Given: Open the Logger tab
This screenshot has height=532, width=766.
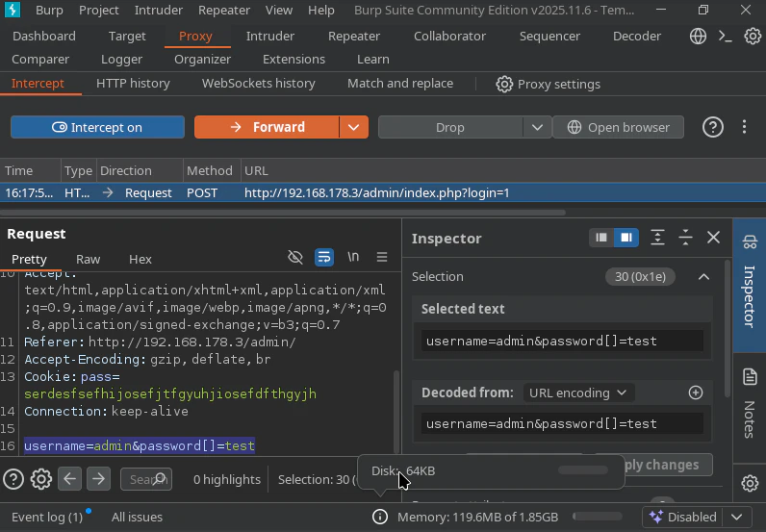Looking at the screenshot, I should tap(121, 59).
